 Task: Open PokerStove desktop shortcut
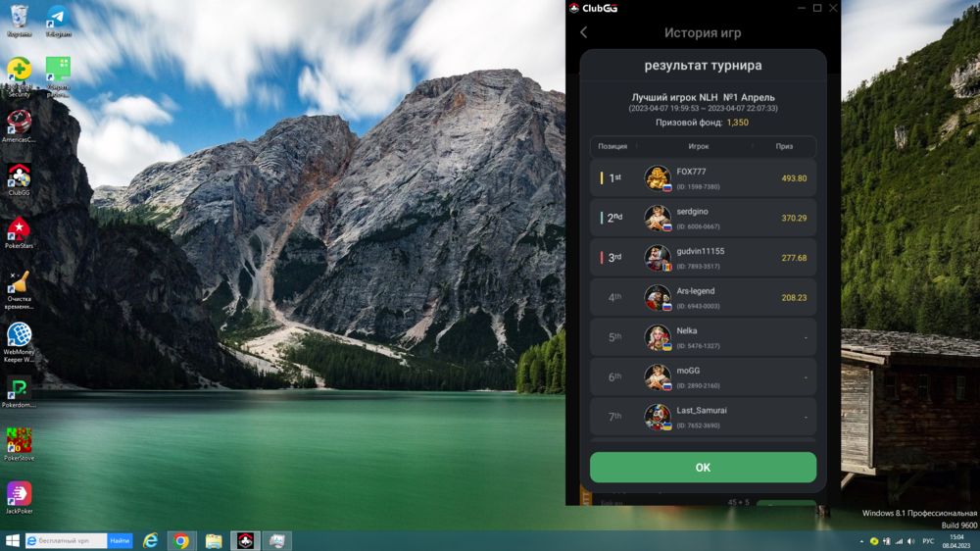point(19,443)
